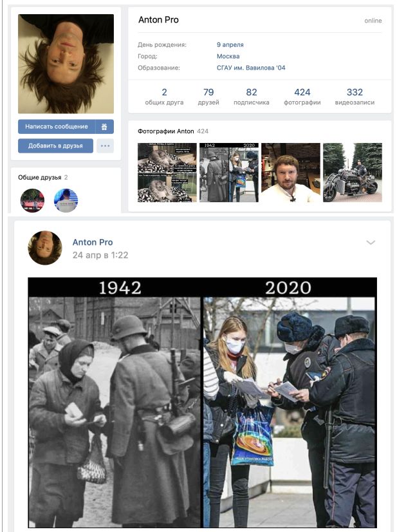Open the cat meme photo thumbnail
Screen dimensions: 397x532
click(x=167, y=173)
